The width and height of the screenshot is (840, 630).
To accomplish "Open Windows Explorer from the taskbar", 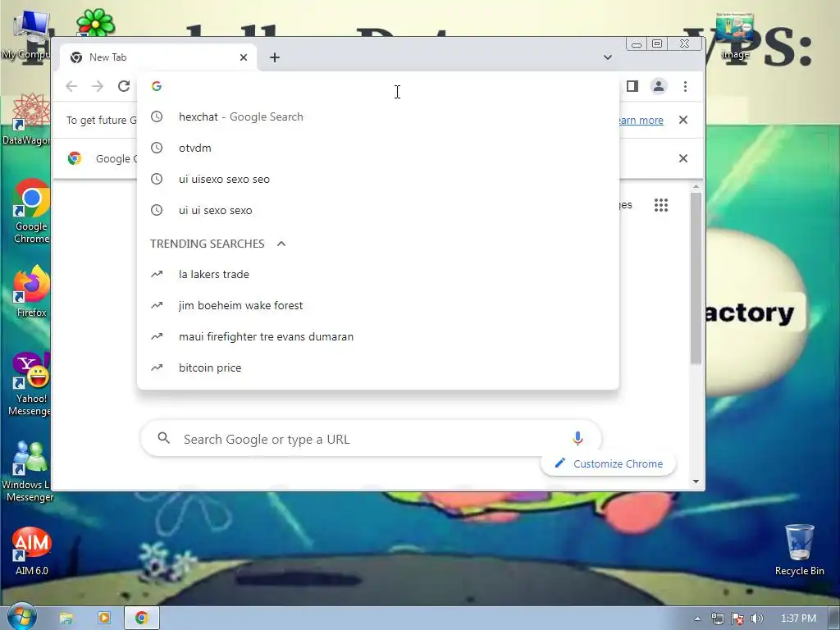I will [x=66, y=619].
